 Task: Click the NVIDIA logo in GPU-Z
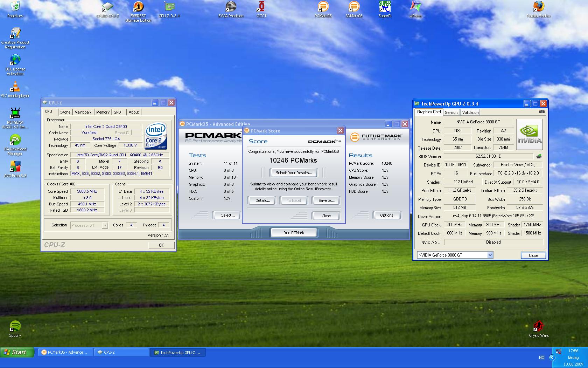[x=530, y=134]
